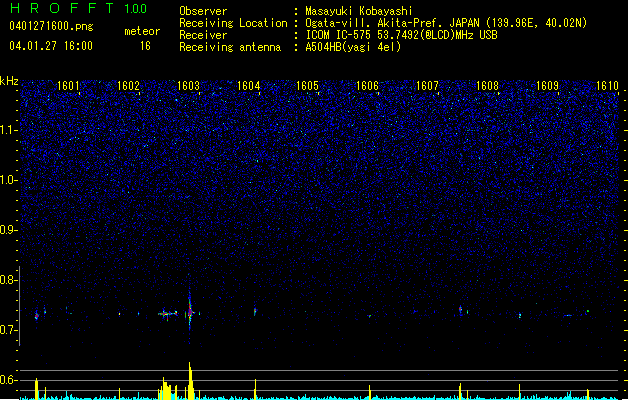This screenshot has width=629, height=400.
Task: Click the HROFFT 1.0.0 title text
Action: point(78,8)
